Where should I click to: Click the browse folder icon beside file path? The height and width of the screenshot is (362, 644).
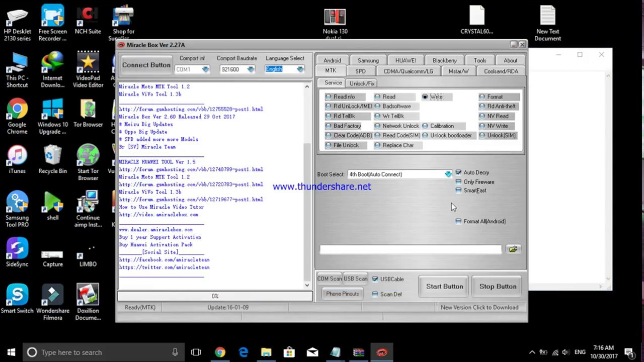click(513, 249)
